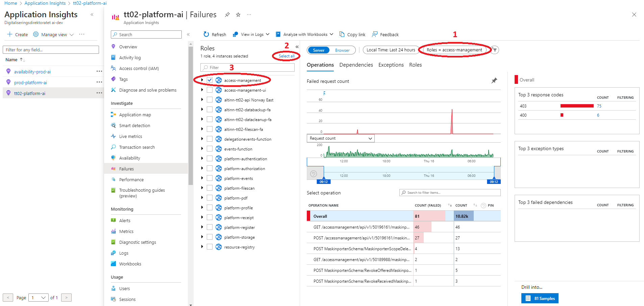Open the Roles = access-management filter pill
Viewport: 644px width, 306px height.
click(x=454, y=50)
